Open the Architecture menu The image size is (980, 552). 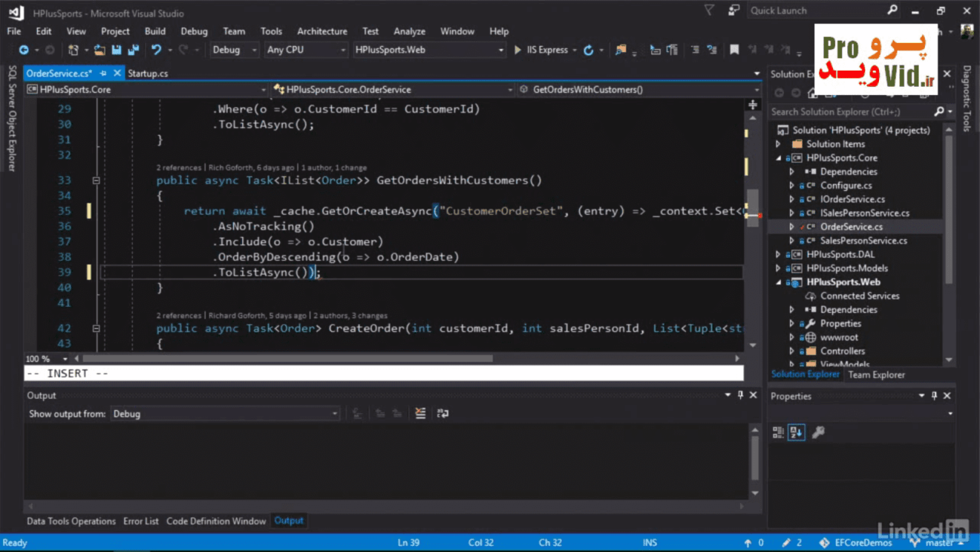pyautogui.click(x=322, y=31)
